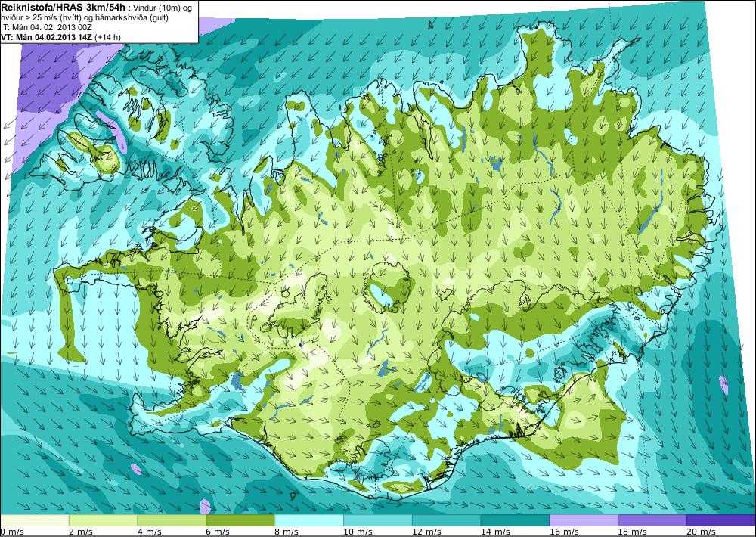
Task: Click the lavender 16–18 m/s legend swatch
Action: click(x=584, y=520)
